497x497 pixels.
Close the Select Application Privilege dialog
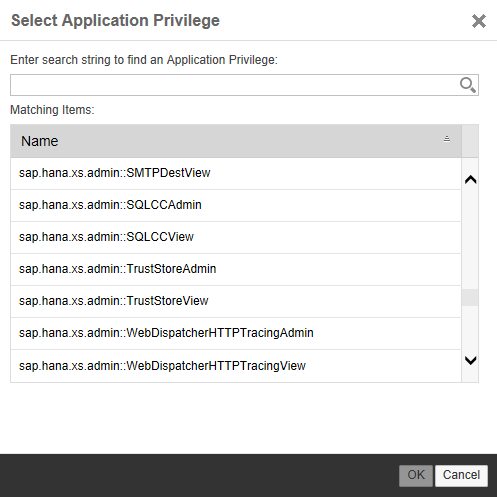[479, 21]
